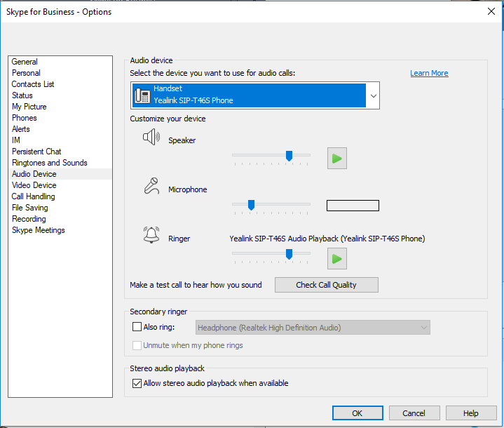Screen dimensions: 504x428
Task: Switch to Ringtones and Sounds page
Action: tap(50, 163)
